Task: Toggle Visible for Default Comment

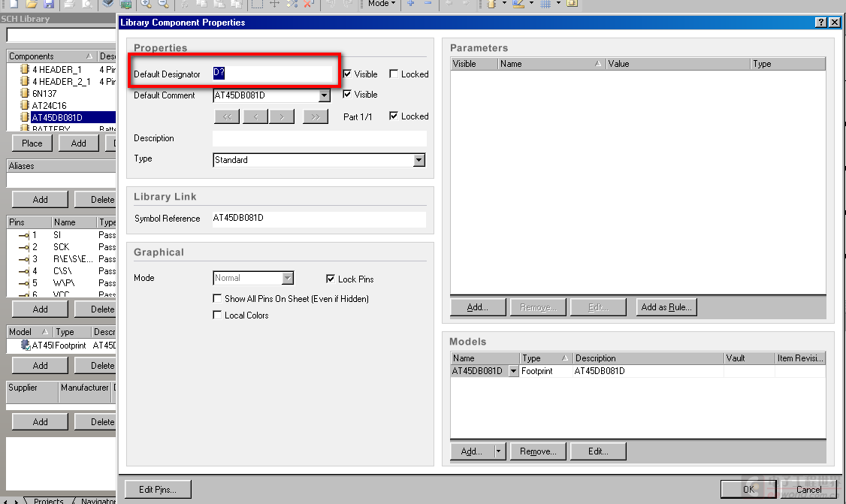Action: (x=347, y=94)
